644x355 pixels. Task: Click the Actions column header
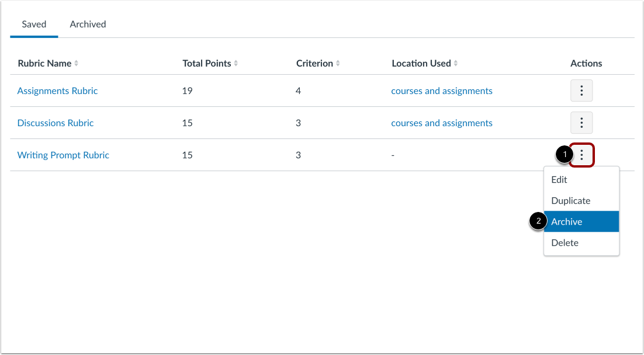pyautogui.click(x=586, y=63)
